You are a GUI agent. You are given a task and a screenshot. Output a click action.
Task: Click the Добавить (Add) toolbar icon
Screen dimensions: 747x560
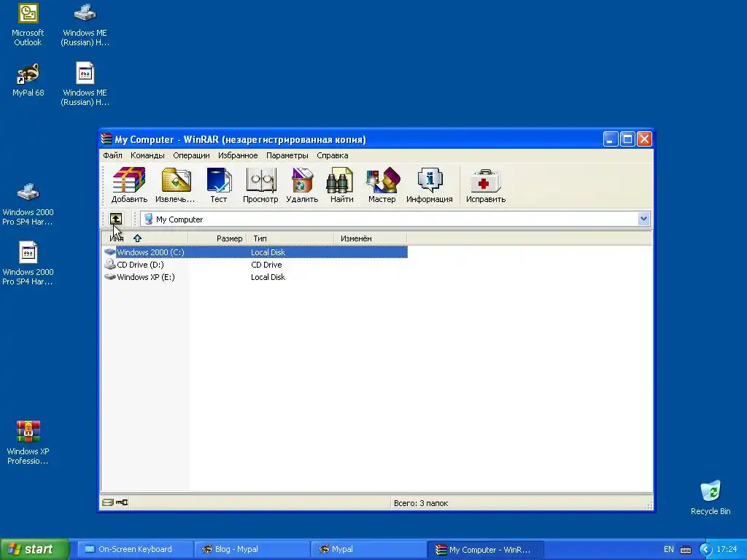[129, 185]
